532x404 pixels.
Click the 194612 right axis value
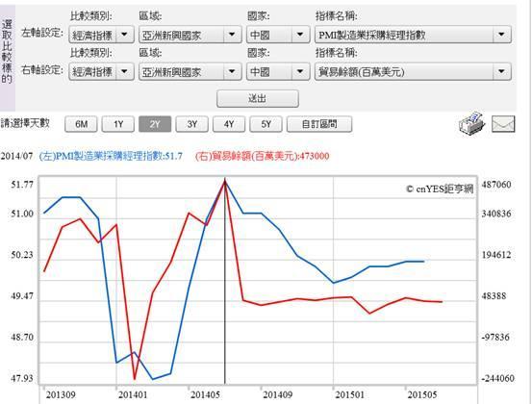[x=496, y=255]
